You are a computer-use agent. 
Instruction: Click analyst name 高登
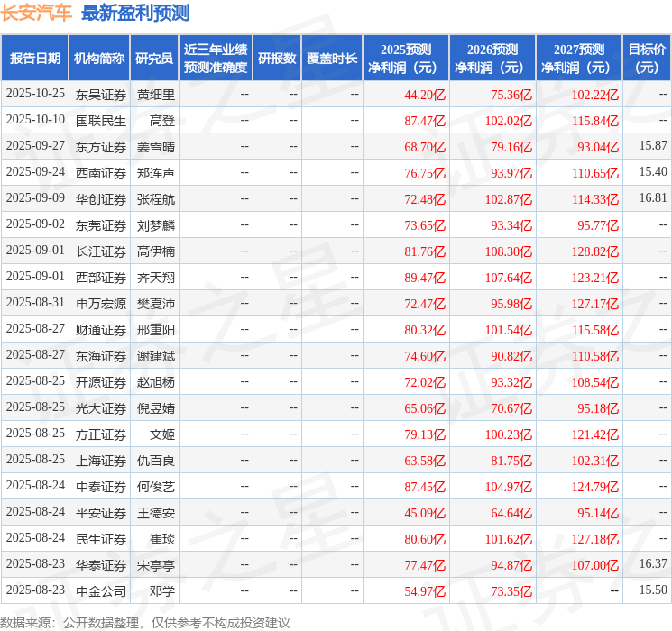(x=162, y=121)
